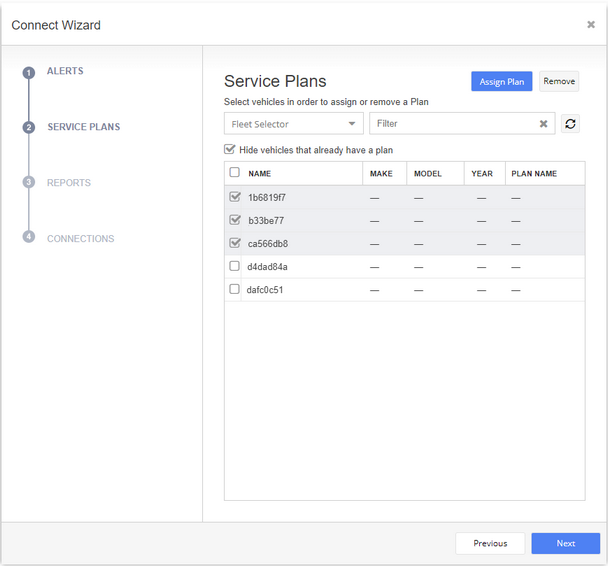The height and width of the screenshot is (566, 608).
Task: Select the dafc0c51 vehicle name
Action: coord(265,290)
